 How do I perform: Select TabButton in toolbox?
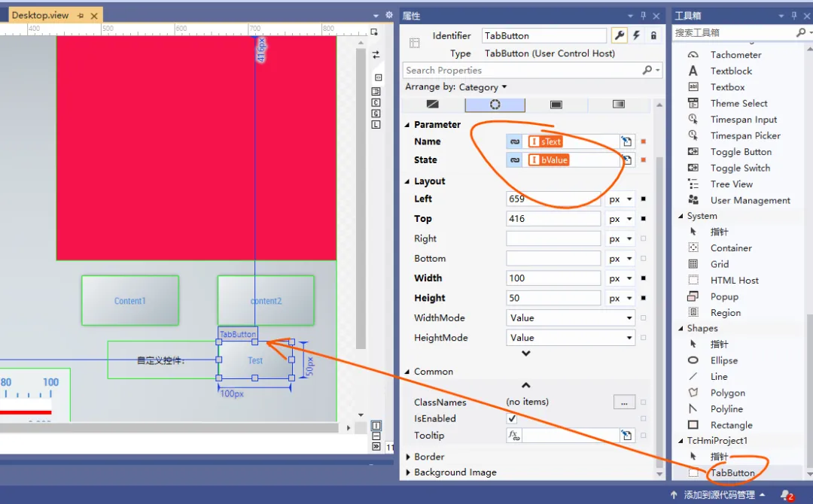tap(732, 473)
